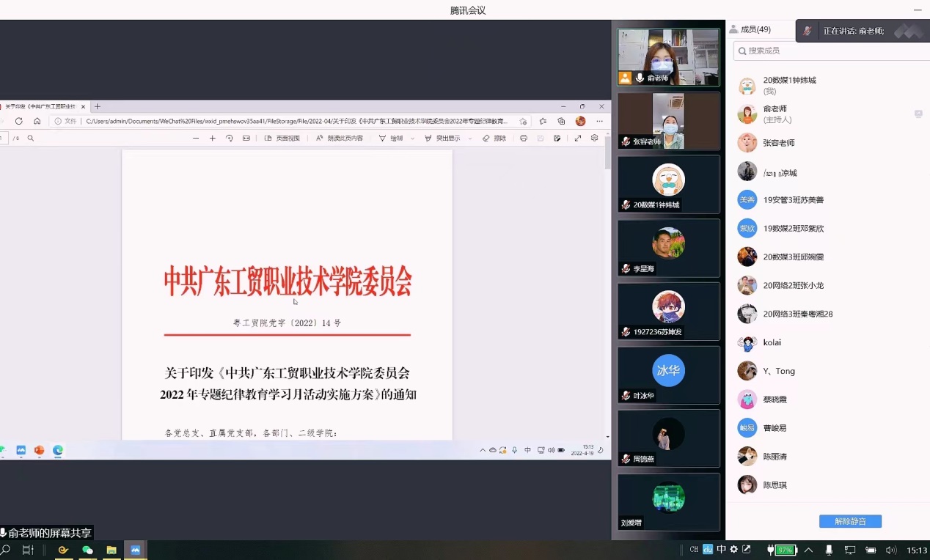The image size is (930, 560).
Task: Expand the system tray hidden icons chevron
Action: (808, 550)
